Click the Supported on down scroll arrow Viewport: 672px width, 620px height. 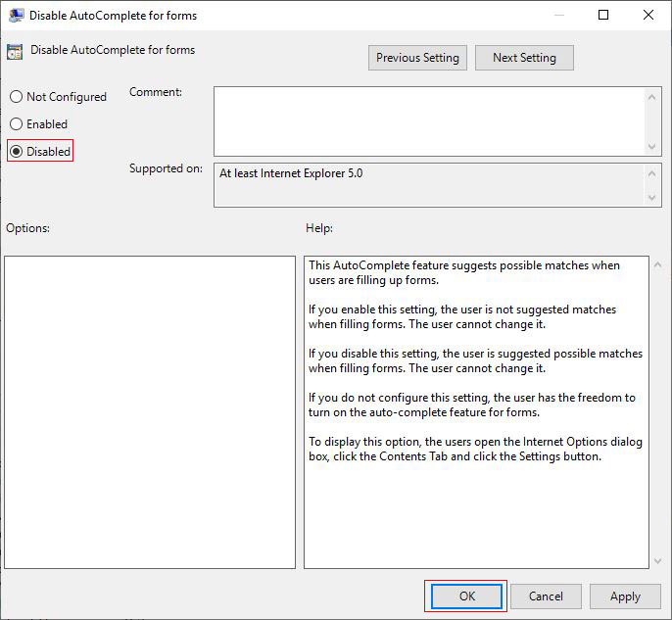(x=651, y=198)
